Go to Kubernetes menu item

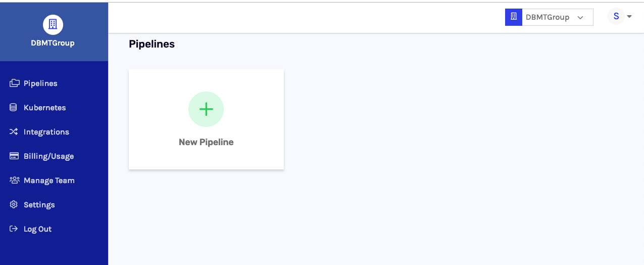click(x=45, y=108)
